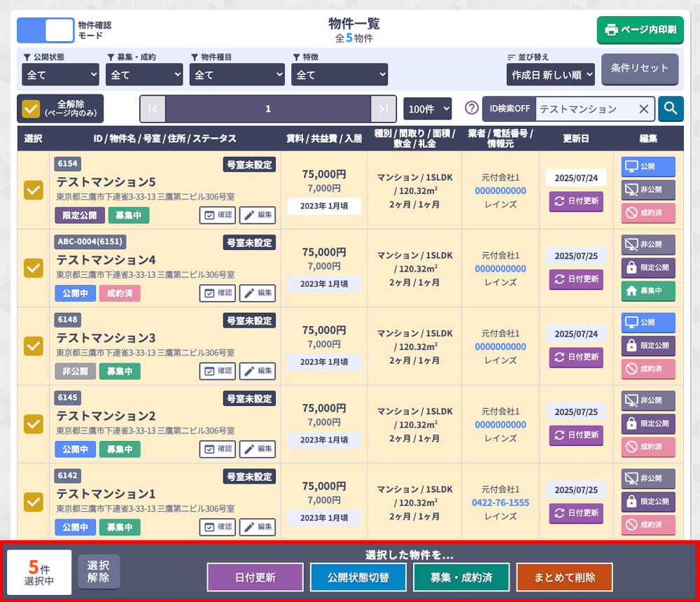Viewport: 700px width, 602px height.
Task: Toggle the 物件確認モード switch
Action: (x=45, y=30)
